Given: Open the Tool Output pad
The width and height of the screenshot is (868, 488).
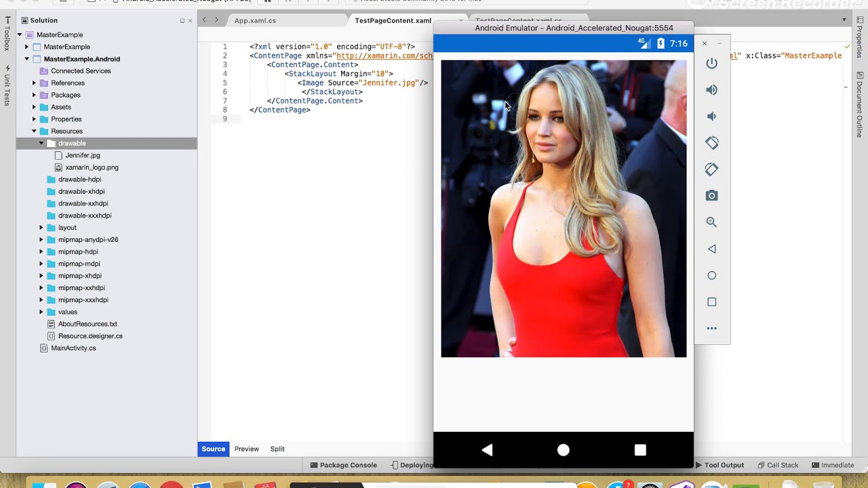Looking at the screenshot, I should pyautogui.click(x=719, y=465).
